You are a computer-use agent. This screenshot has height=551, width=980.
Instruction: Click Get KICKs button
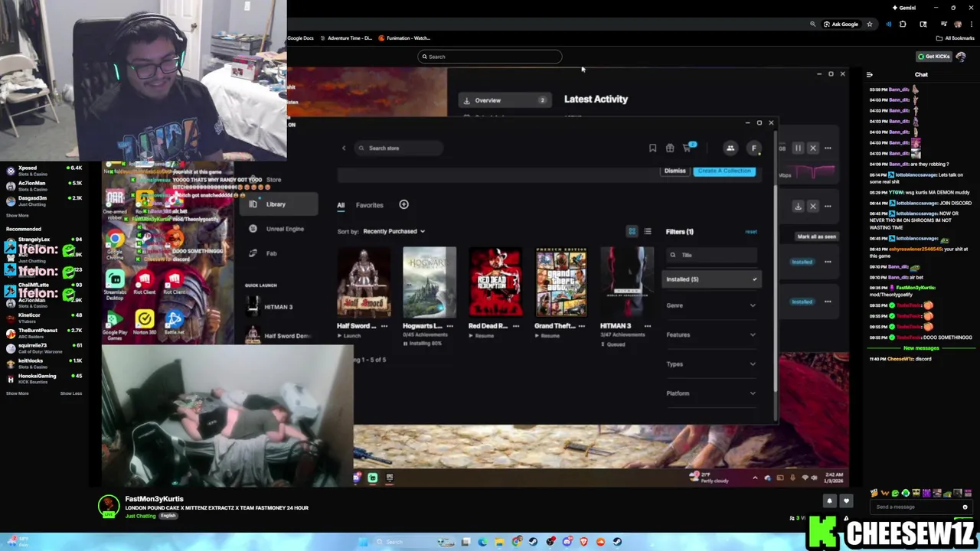934,57
